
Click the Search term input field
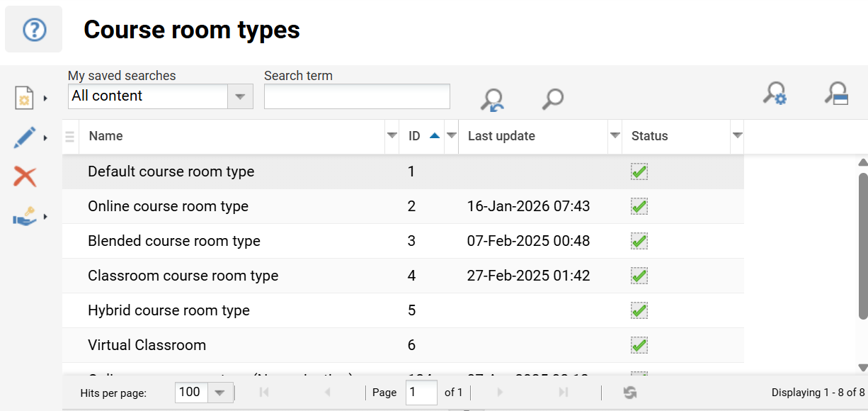tap(357, 96)
